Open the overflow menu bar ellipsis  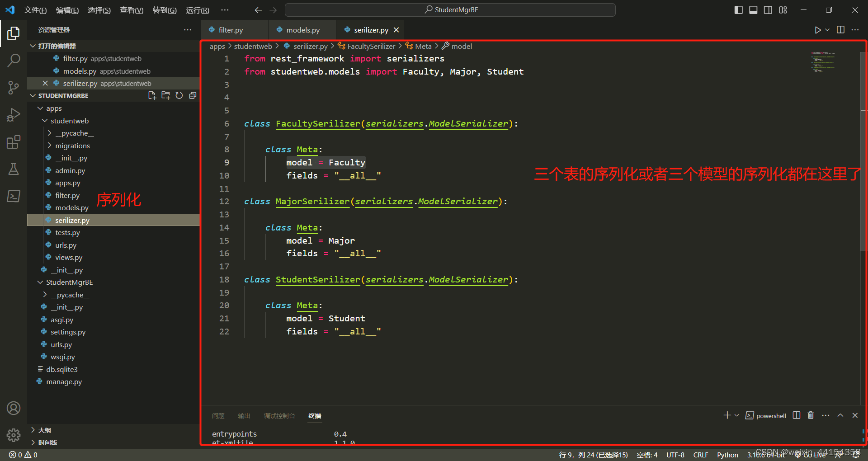(x=225, y=10)
